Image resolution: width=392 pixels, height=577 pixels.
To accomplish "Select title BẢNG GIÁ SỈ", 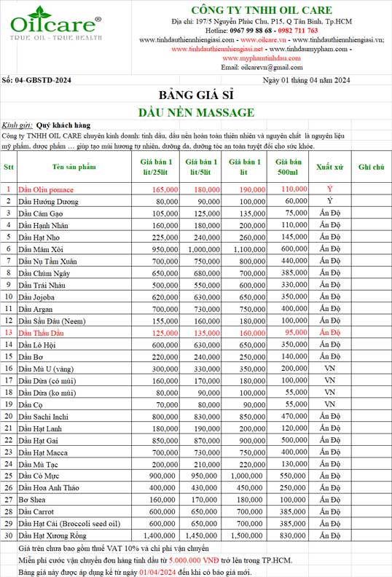I will pos(196,95).
